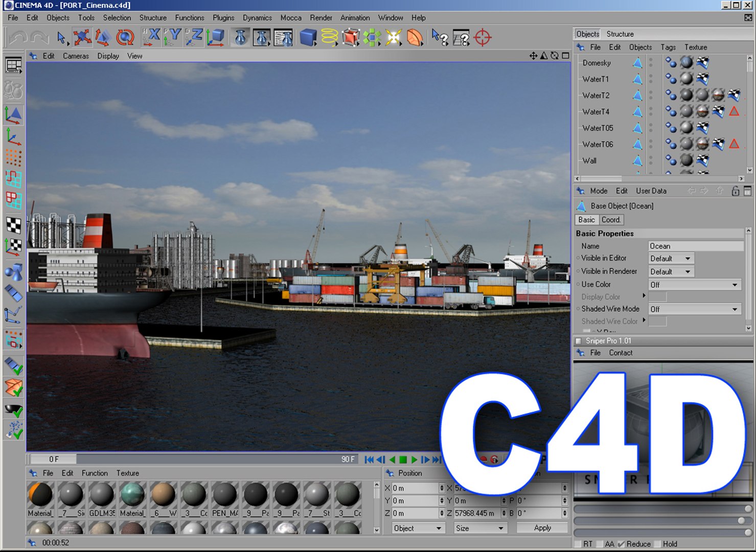The image size is (756, 552).
Task: Expand the Display Color arrow
Action: [644, 295]
